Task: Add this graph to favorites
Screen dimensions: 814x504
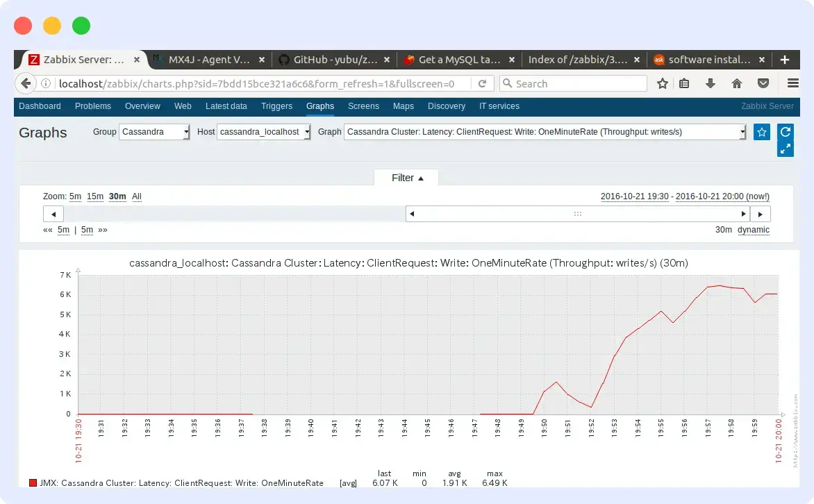Action: pos(761,132)
